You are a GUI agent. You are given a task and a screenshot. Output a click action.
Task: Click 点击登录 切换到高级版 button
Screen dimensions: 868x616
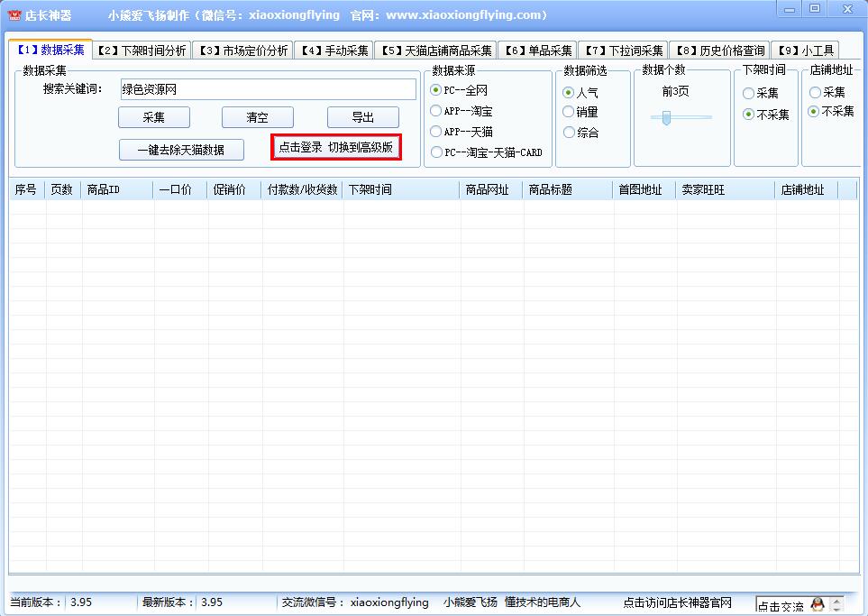[336, 147]
